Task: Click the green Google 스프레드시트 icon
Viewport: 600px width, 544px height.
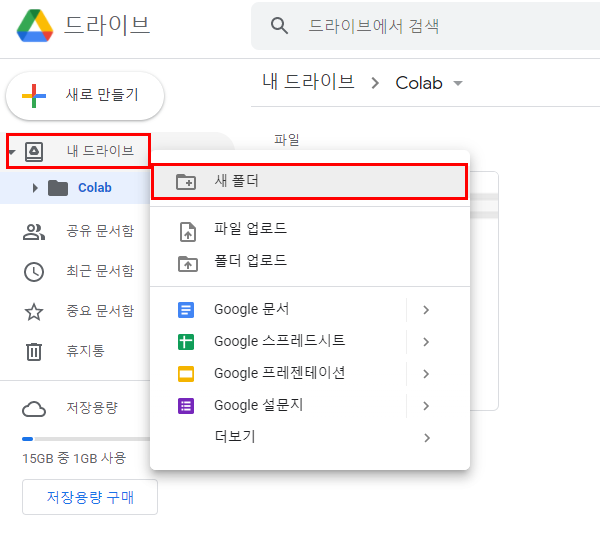Action: pyautogui.click(x=186, y=342)
